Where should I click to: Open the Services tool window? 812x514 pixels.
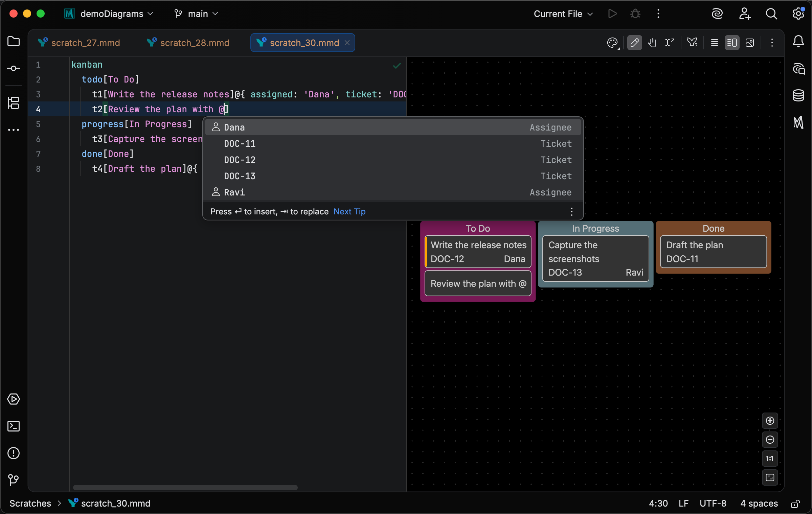coord(14,399)
